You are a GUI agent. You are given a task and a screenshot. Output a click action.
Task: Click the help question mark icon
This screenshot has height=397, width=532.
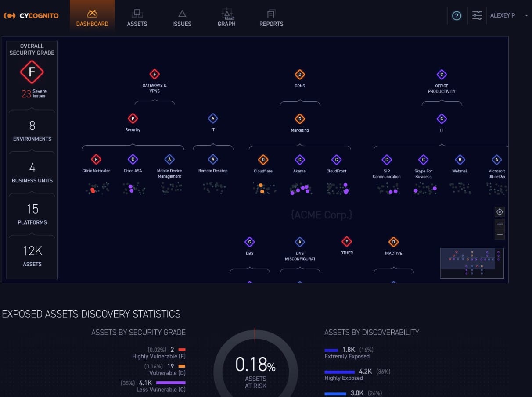[x=457, y=16]
